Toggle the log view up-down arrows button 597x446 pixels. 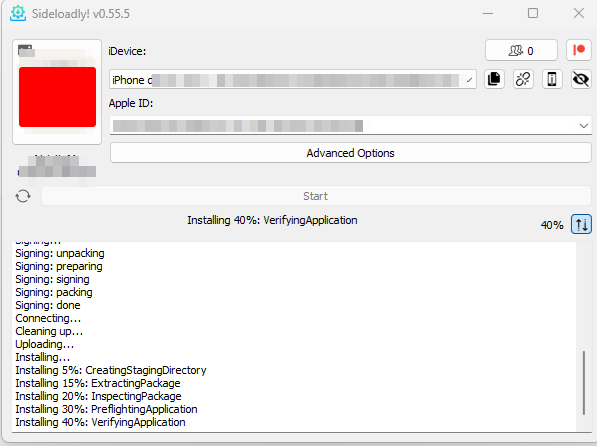581,224
